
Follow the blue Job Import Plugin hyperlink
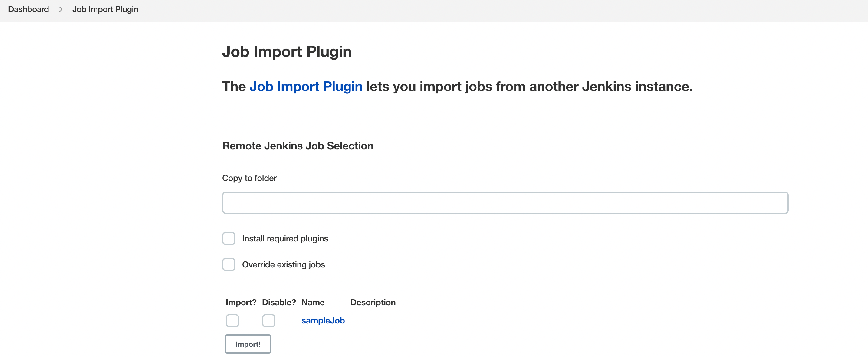point(305,86)
